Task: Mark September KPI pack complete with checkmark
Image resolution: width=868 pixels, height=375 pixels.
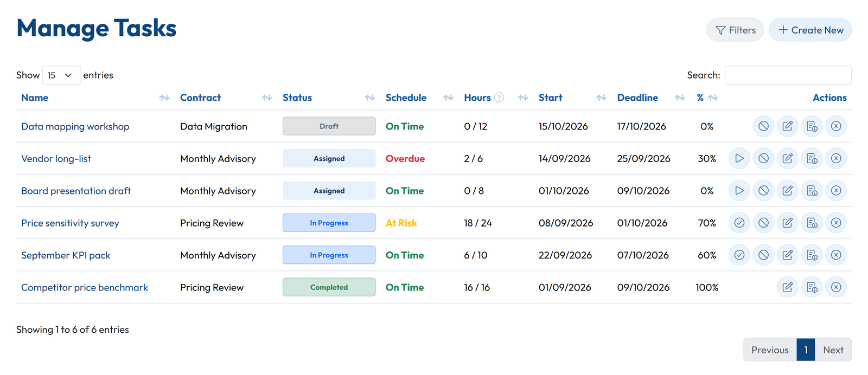Action: pos(739,255)
